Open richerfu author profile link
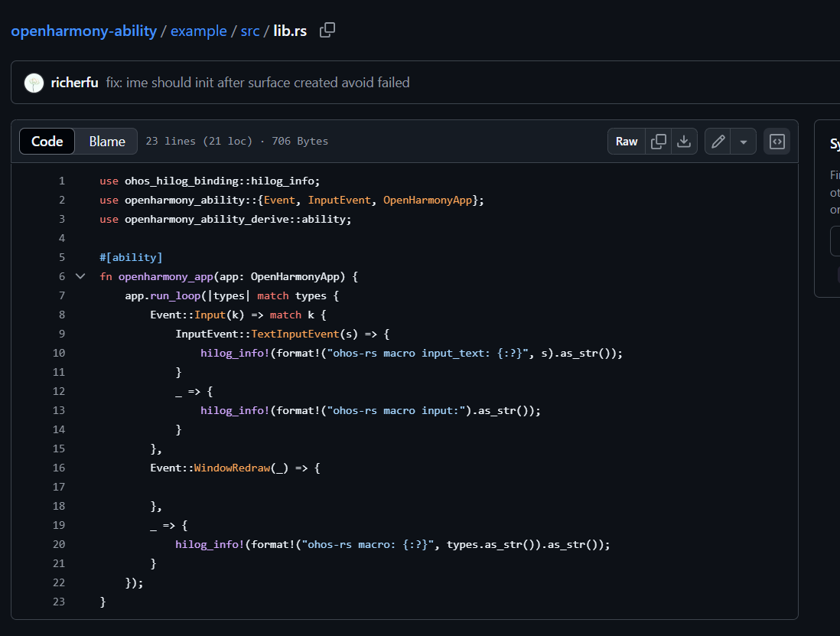Image resolution: width=840 pixels, height=636 pixels. pyautogui.click(x=74, y=83)
